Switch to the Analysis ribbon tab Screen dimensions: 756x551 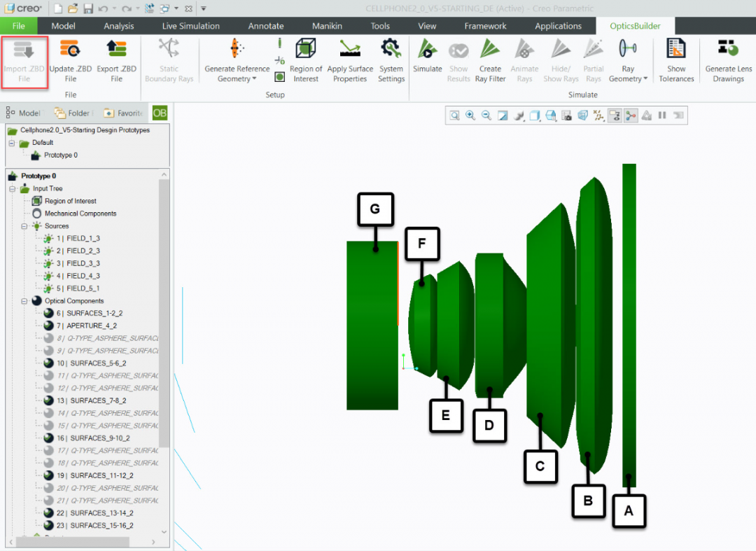119,26
